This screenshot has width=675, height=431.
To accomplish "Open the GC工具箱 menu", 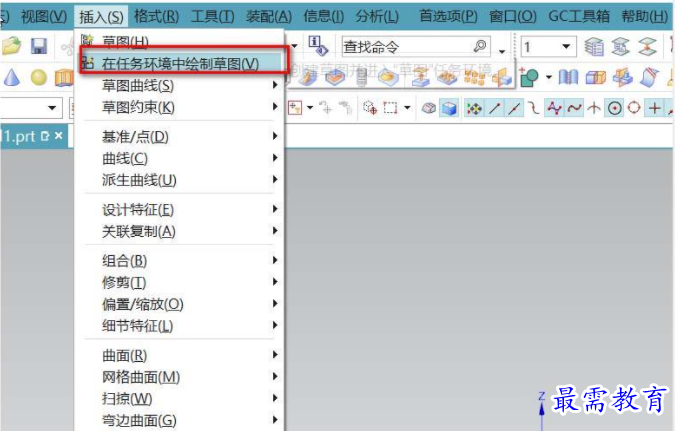I will coord(579,17).
